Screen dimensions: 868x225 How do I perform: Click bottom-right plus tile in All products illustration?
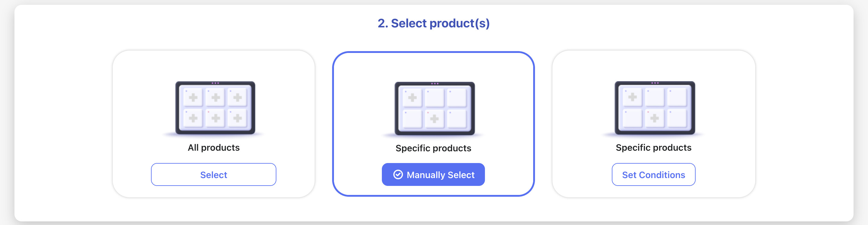pos(237,118)
